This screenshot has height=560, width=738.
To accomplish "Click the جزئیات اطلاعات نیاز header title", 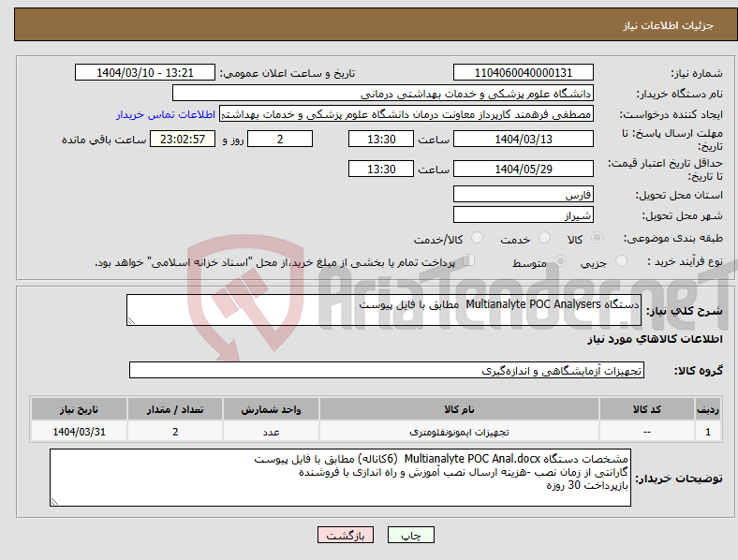I will coord(669,25).
